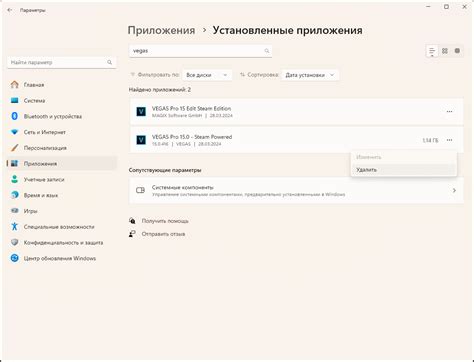Close the Параметры window
474x362 pixels.
coord(464,7)
